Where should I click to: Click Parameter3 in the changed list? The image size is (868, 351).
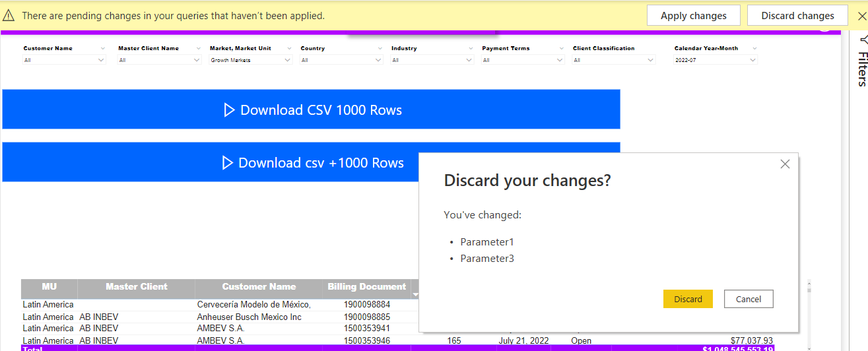pos(487,259)
